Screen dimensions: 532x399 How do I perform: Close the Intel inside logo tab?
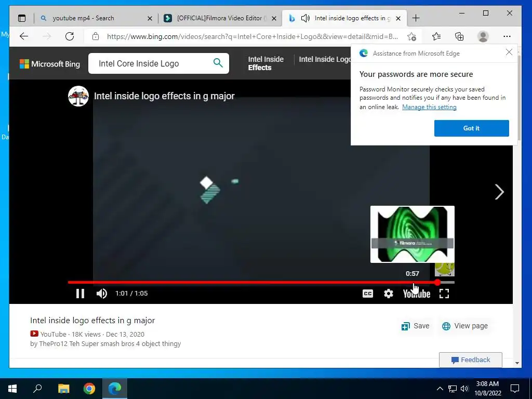click(x=398, y=18)
